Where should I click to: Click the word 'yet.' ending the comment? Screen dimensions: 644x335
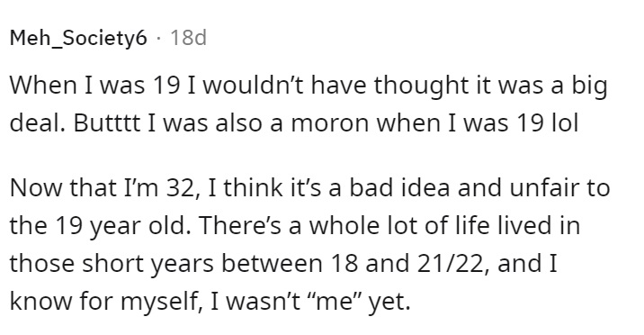pyautogui.click(x=389, y=303)
